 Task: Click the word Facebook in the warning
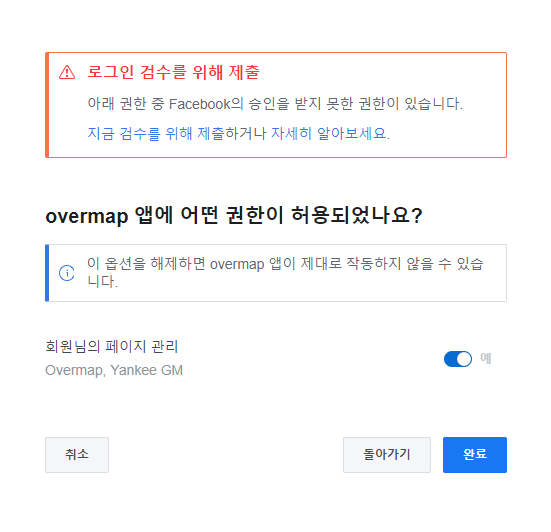(x=200, y=104)
